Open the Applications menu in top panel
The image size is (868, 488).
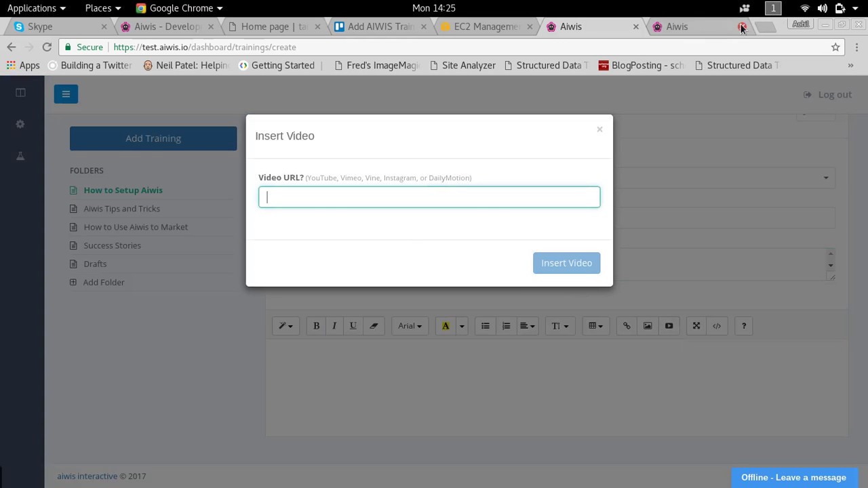tap(37, 8)
